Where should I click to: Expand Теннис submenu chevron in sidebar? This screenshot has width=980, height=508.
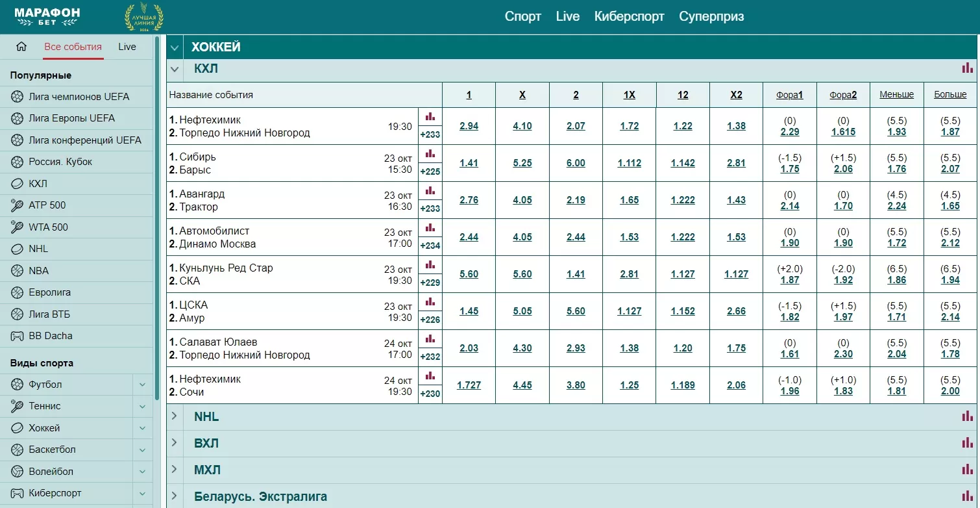142,406
